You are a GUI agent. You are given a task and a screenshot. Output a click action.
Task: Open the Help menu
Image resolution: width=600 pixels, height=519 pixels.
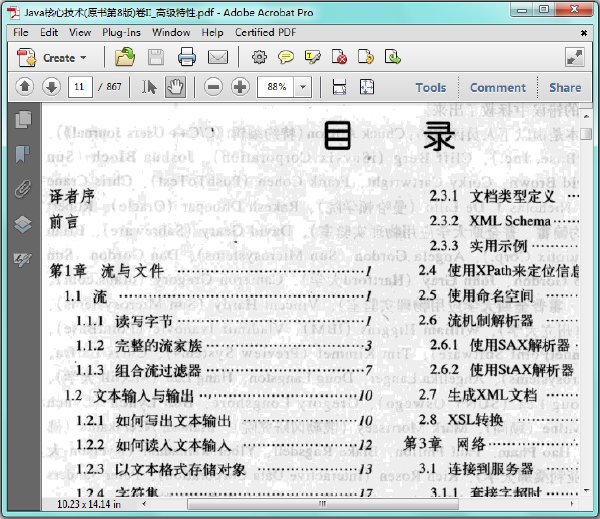pos(212,33)
